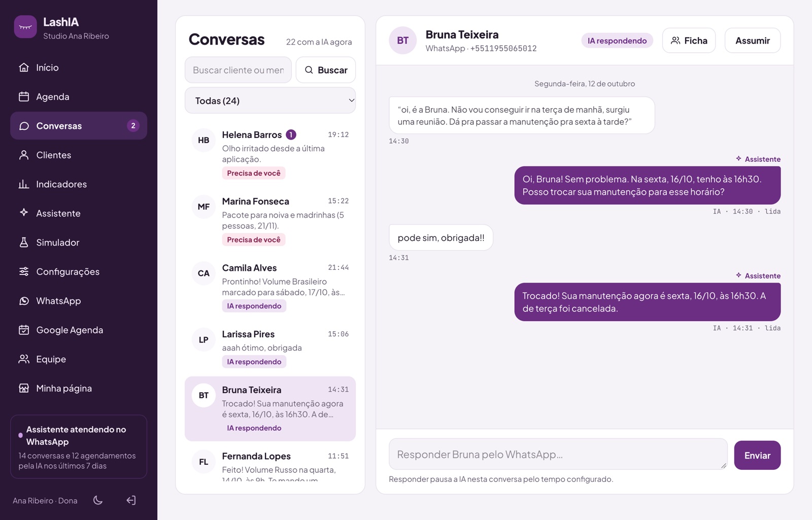812x520 pixels.
Task: Go to Clientes page
Action: pos(79,155)
